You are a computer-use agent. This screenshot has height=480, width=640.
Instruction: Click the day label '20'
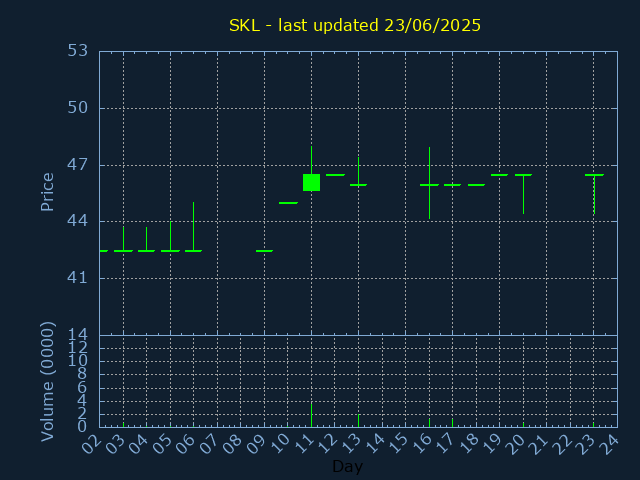[x=516, y=444]
